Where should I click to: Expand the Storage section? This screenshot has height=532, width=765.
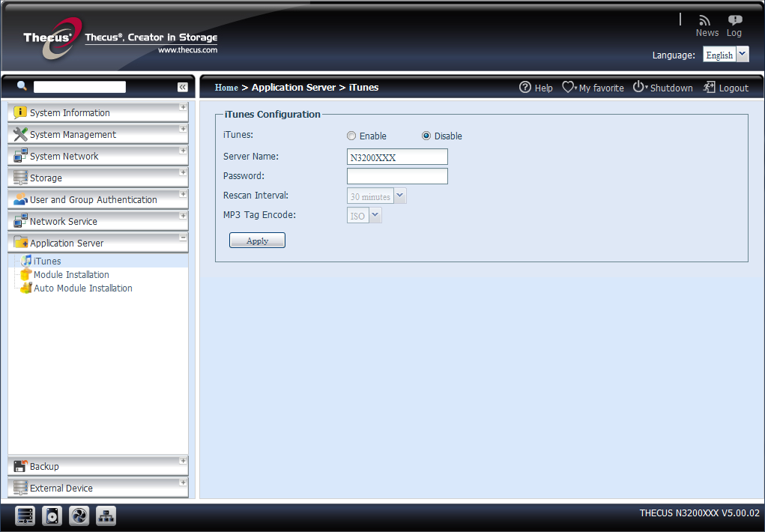click(x=183, y=172)
